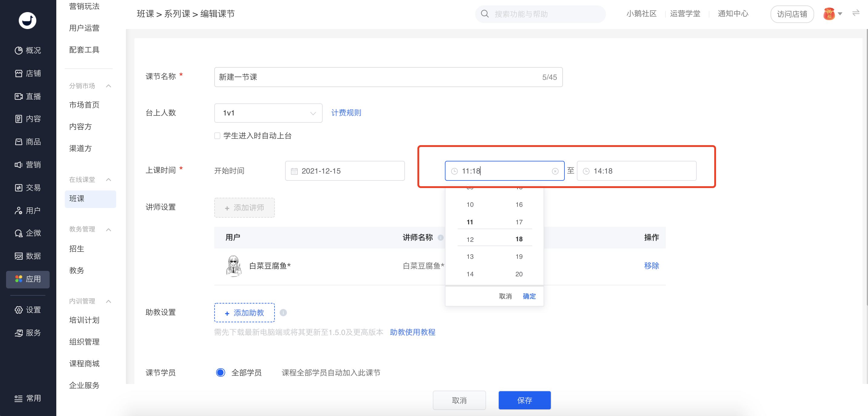Go to 培训计划 in submenu
Screen dimensions: 868x416
point(84,320)
